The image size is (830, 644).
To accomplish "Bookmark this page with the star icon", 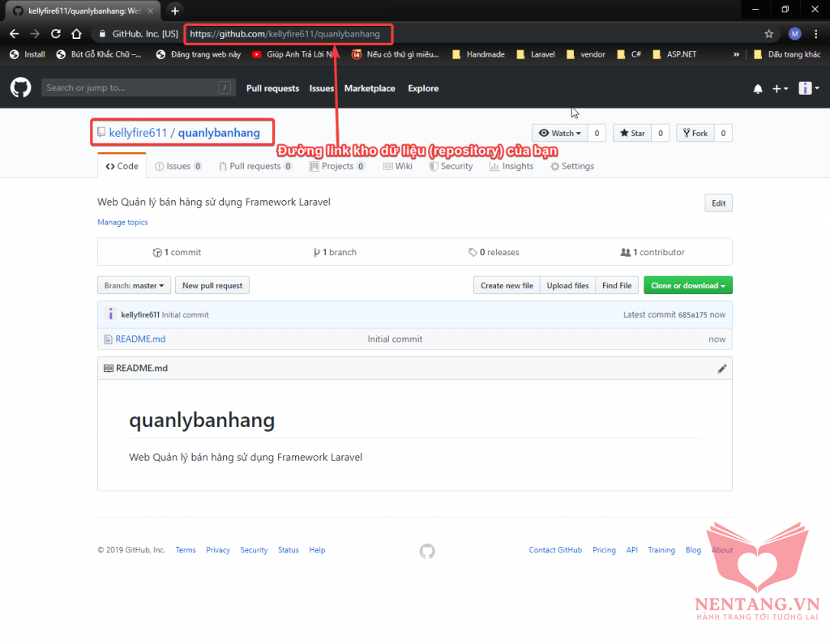I will click(768, 34).
